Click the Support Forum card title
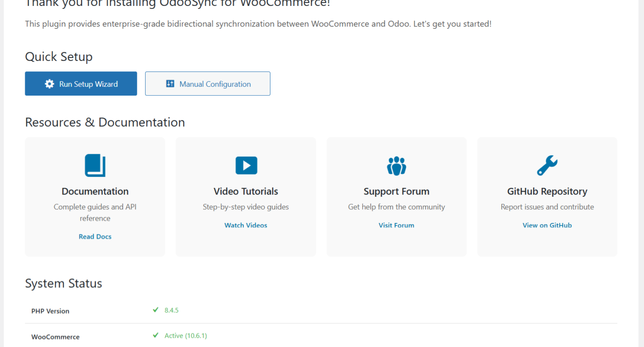The image size is (644, 347). tap(396, 191)
